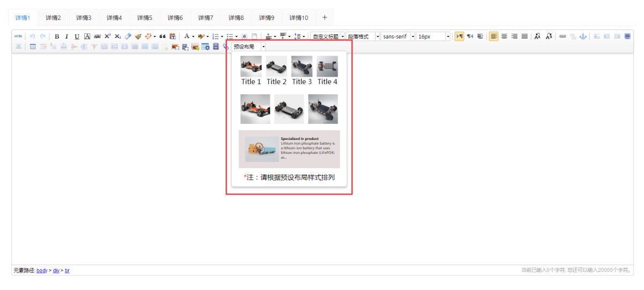The image size is (644, 290).
Task: Click the superscript icon
Action: (107, 36)
